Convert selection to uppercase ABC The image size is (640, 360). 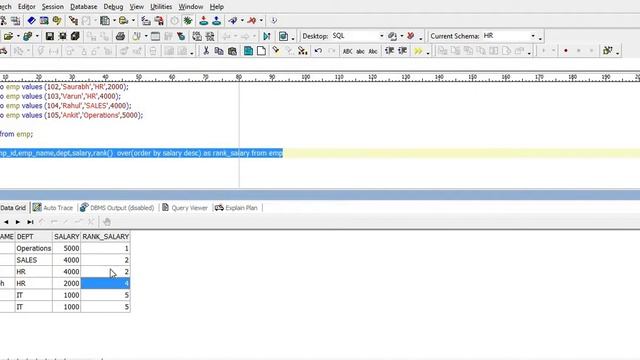click(347, 51)
